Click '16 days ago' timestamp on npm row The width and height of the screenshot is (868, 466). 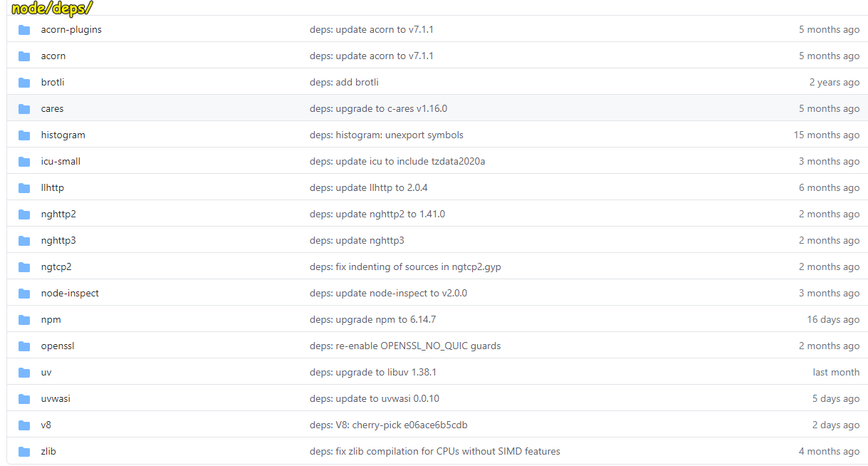(833, 320)
